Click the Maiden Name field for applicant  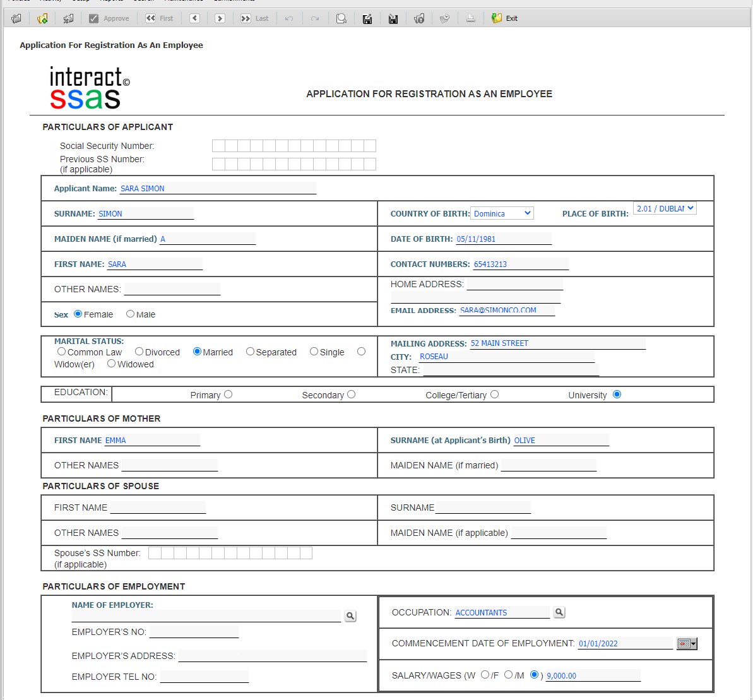coord(208,239)
